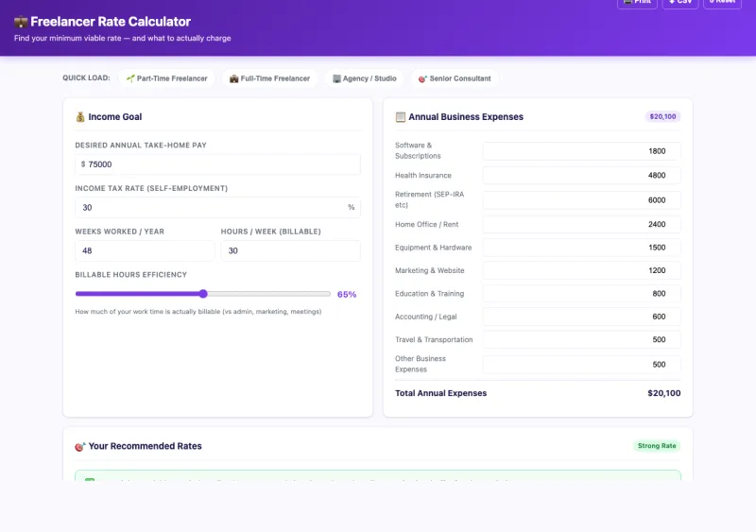Click the target icon beside Your Recommended Rates
Viewport: 756px width, 532px height.
[x=80, y=446]
